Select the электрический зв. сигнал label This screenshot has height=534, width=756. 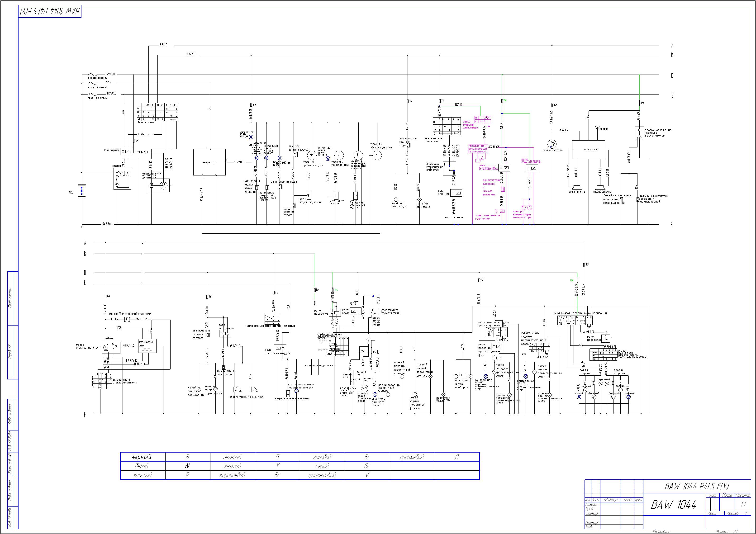click(246, 397)
